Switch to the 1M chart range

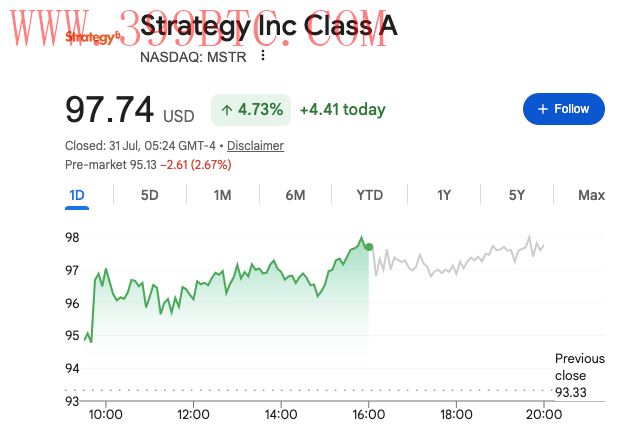(222, 195)
